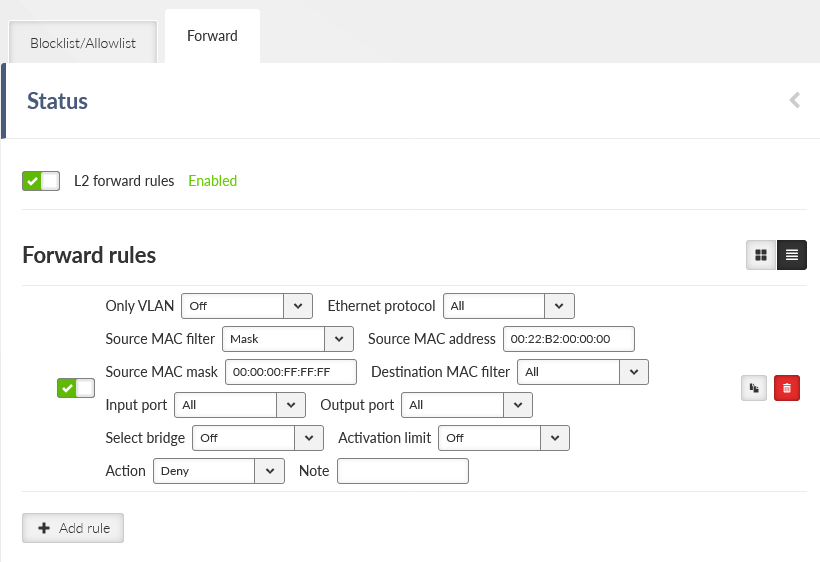
Task: Click the Destination MAC filter label
Action: (440, 372)
